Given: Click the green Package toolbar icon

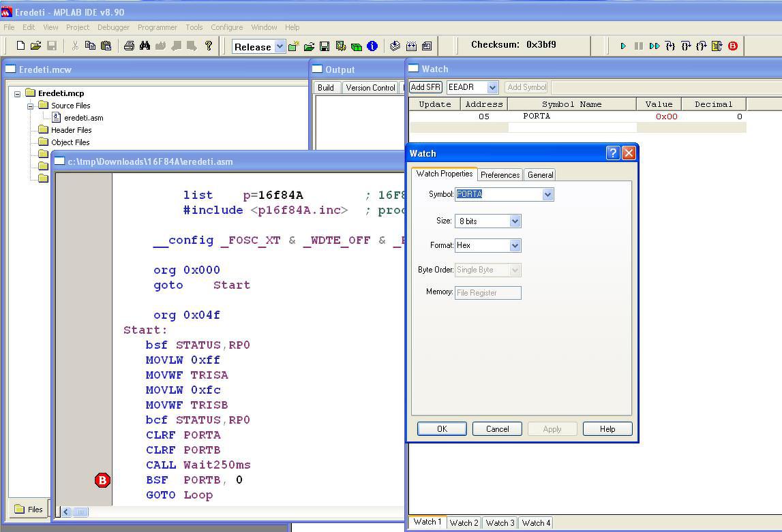Looking at the screenshot, I should [x=357, y=46].
